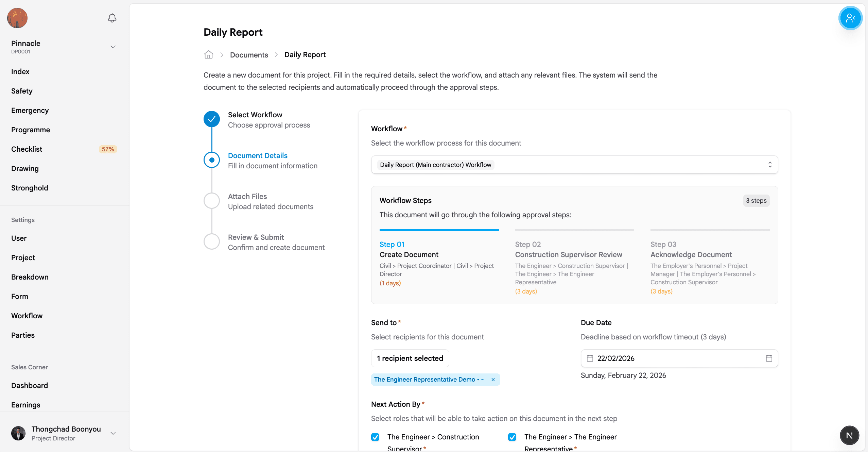
Task: Click the completed Select Workflow step circle
Action: coord(212,119)
